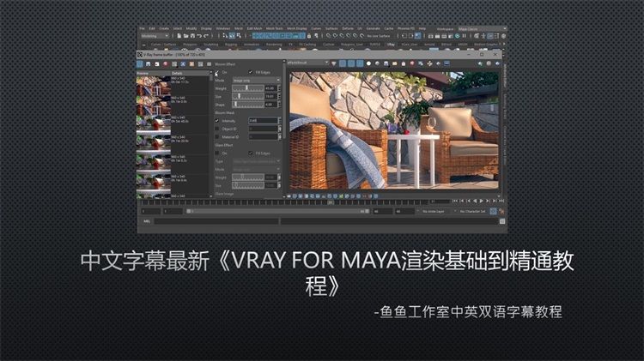Click the white circle alpha channel icon
The height and width of the screenshot is (361, 644).
point(368,63)
